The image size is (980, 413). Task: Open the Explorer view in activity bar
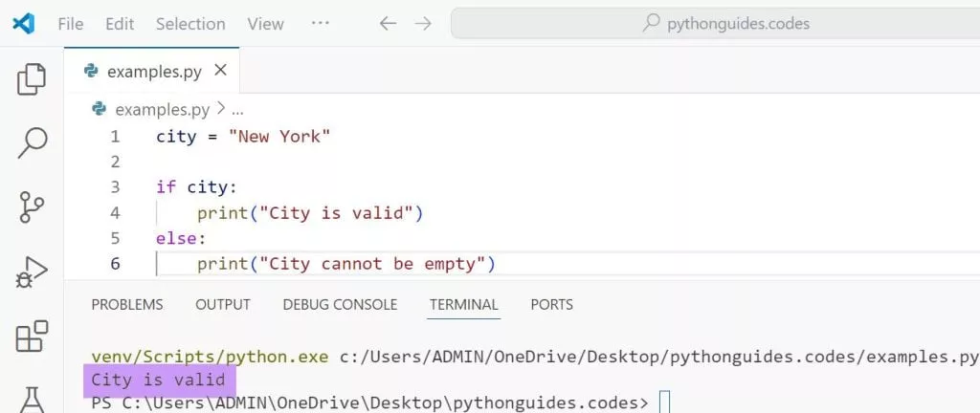pos(32,79)
